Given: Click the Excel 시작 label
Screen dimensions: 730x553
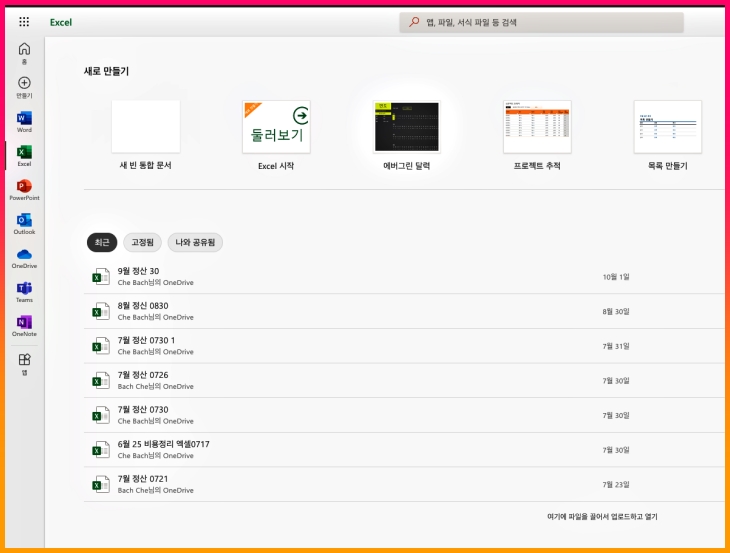Looking at the screenshot, I should pyautogui.click(x=276, y=166).
